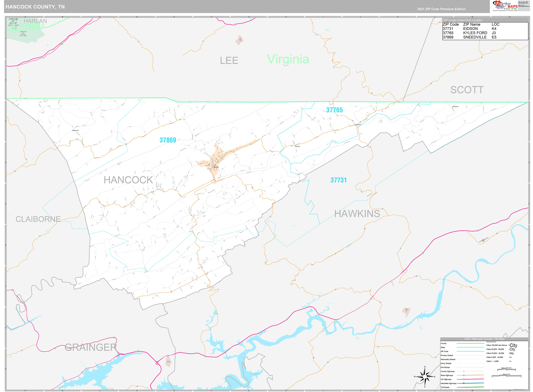Click location code J3 in the index
The height and width of the screenshot is (392, 533).
click(494, 33)
